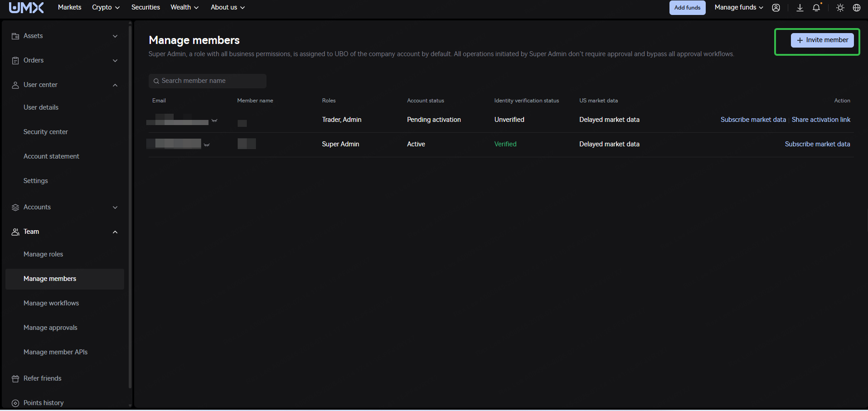Expand the Assets section chevron

[x=115, y=36]
